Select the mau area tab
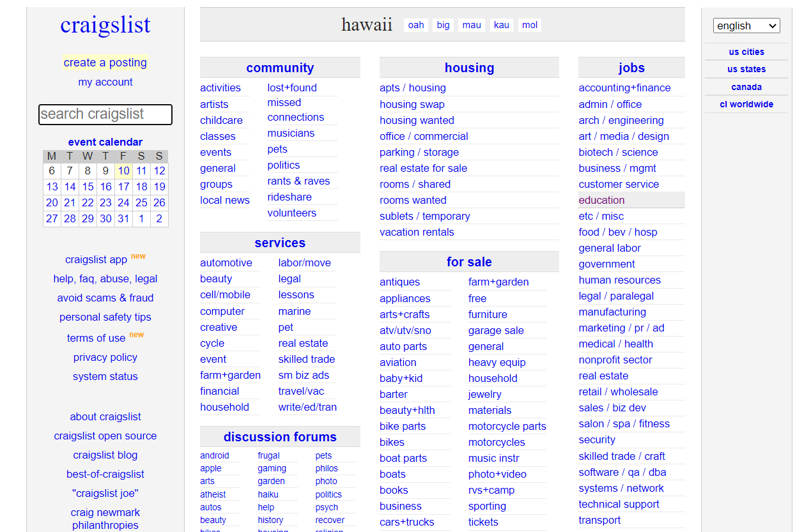Screen dimensions: 811x532 [x=472, y=25]
